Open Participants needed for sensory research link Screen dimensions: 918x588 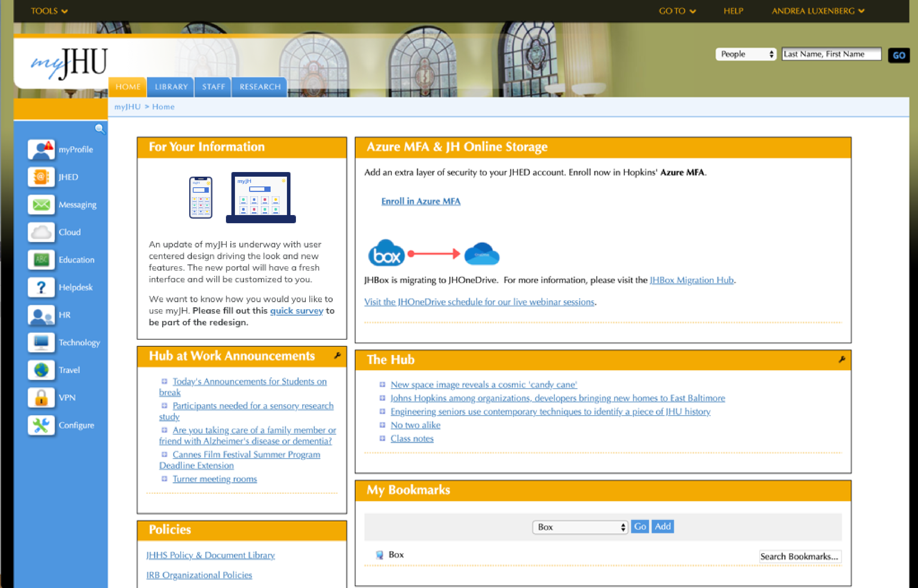point(246,411)
